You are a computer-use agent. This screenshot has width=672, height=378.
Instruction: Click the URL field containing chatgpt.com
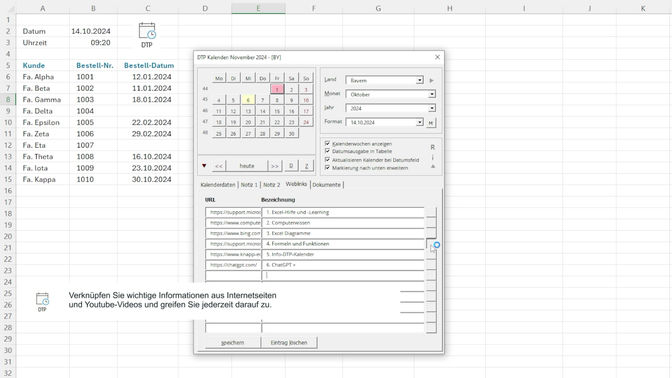(233, 265)
